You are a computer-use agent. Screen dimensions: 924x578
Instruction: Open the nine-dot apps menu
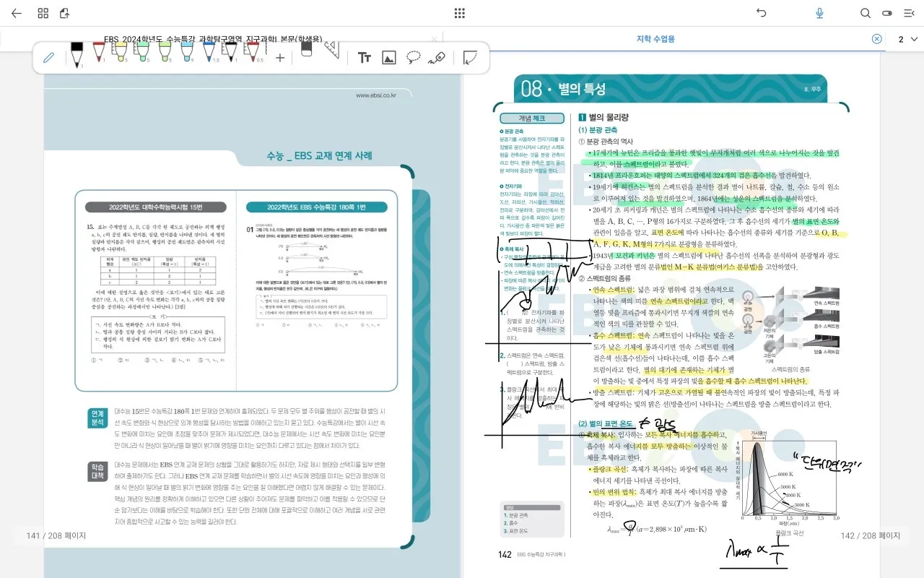(459, 13)
